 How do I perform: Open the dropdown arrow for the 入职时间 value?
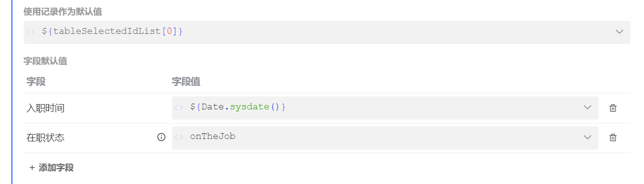(588, 107)
